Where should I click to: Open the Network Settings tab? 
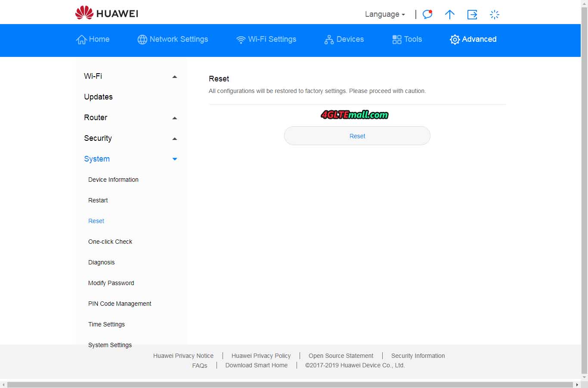[x=173, y=39]
